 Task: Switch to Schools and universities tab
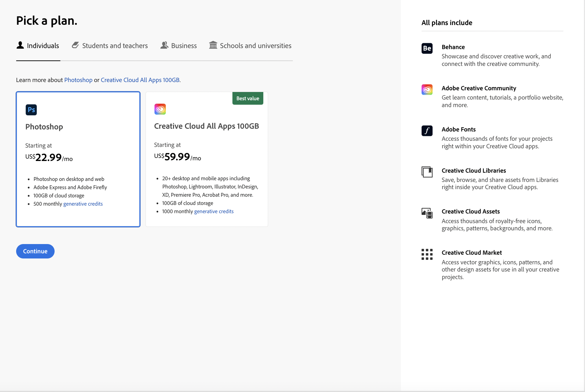tap(250, 46)
